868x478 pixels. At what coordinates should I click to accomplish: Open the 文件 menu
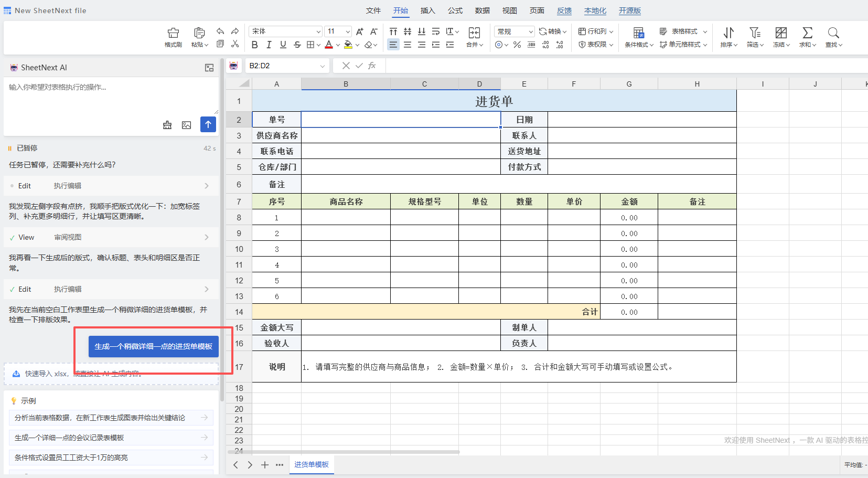[373, 10]
